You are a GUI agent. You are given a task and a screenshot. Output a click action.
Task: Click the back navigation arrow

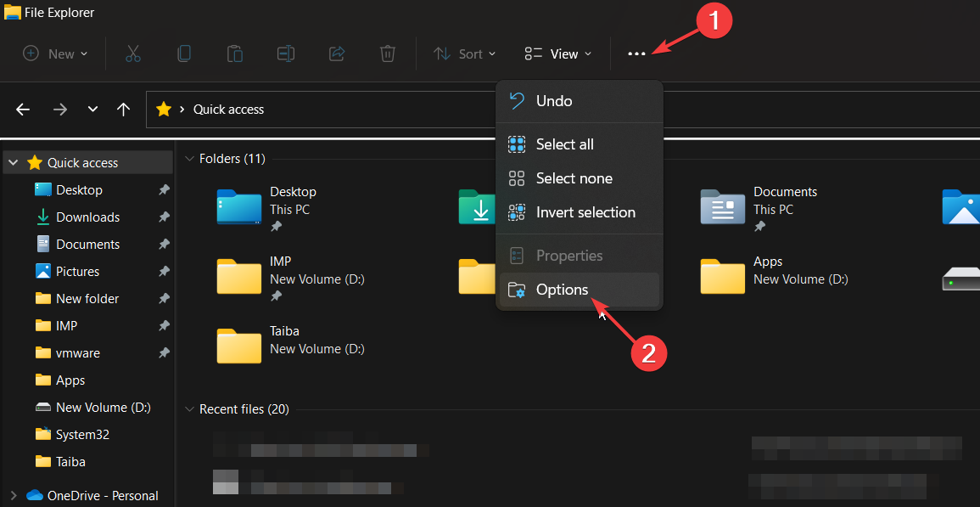(22, 109)
